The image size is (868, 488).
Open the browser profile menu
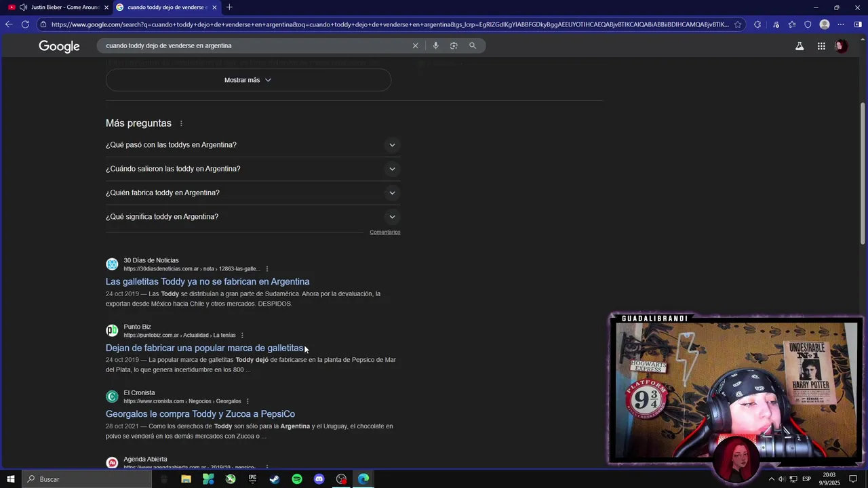(825, 24)
